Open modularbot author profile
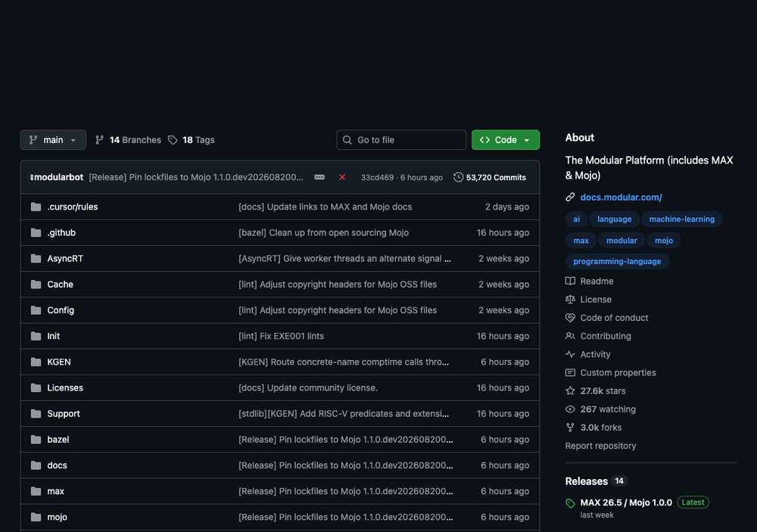 tap(59, 177)
